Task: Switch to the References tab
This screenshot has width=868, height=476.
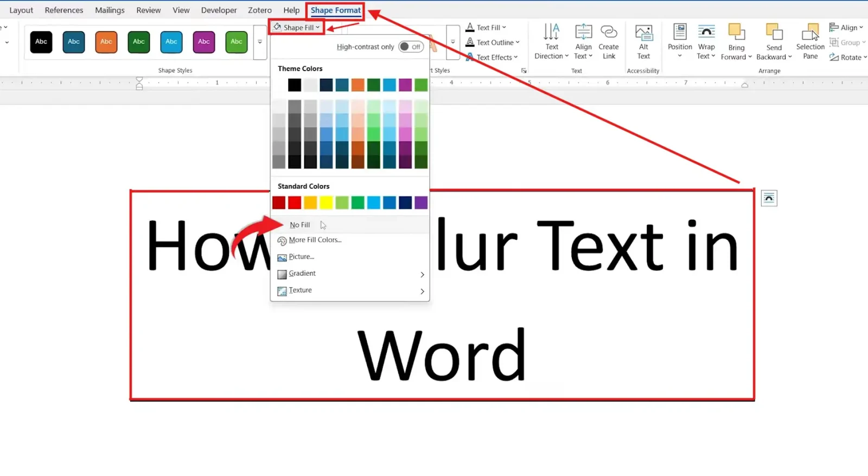Action: (64, 10)
